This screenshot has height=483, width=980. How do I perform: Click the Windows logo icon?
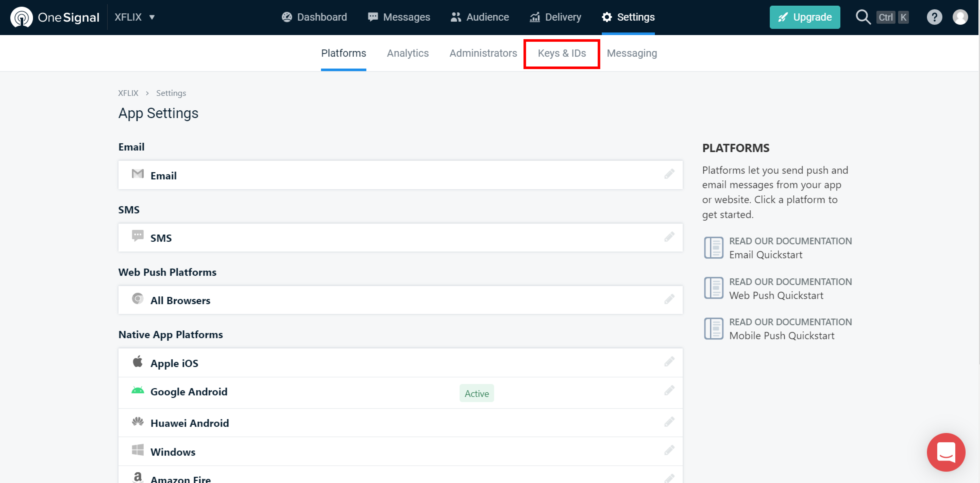coord(138,450)
